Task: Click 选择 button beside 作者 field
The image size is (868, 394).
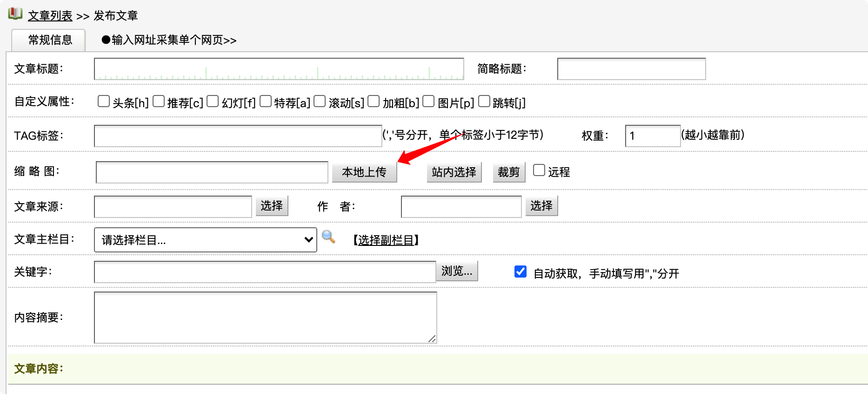Action: (541, 206)
